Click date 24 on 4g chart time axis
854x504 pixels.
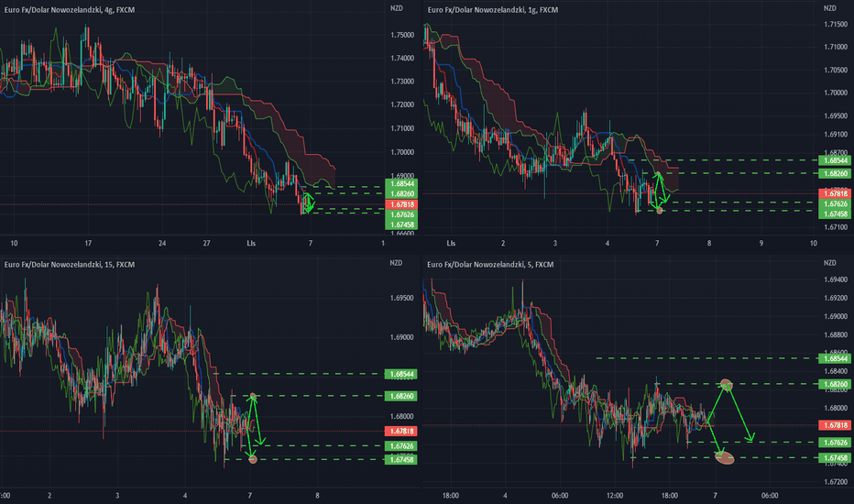pos(162,244)
